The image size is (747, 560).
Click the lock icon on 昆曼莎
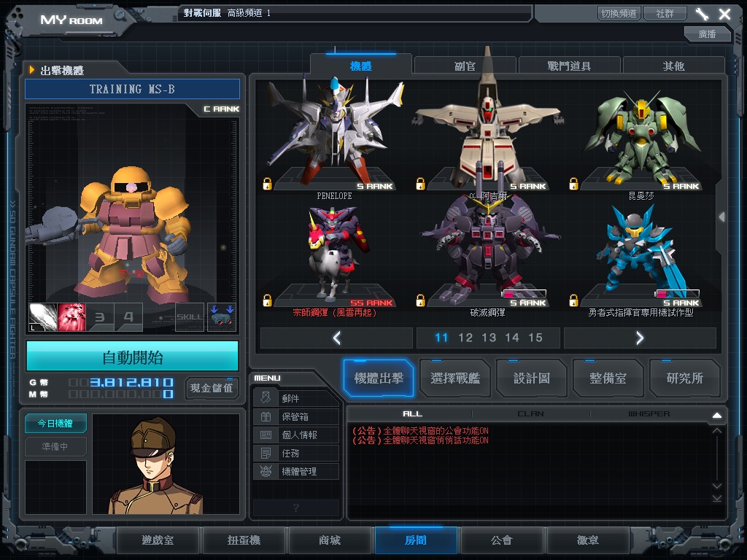(573, 184)
